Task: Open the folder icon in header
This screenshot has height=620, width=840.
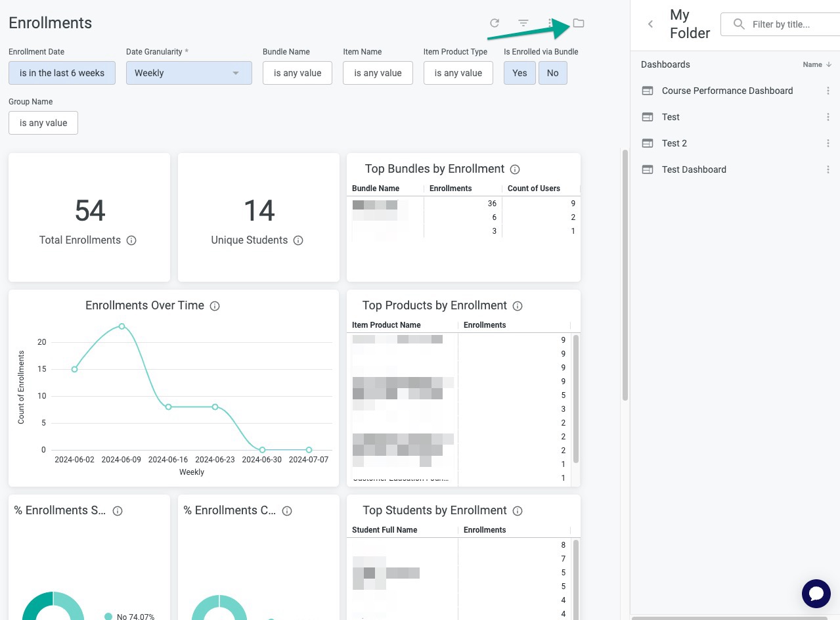Action: coord(578,23)
